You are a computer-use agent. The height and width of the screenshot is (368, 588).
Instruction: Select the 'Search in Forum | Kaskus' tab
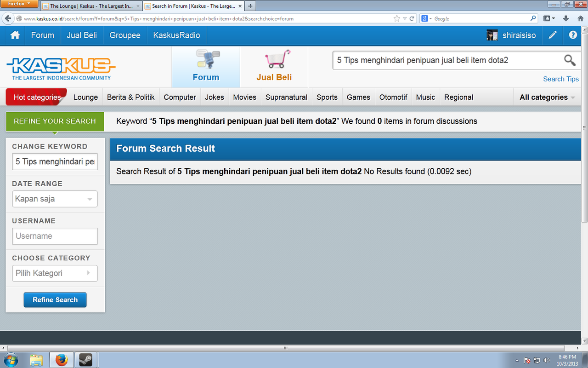coord(193,6)
